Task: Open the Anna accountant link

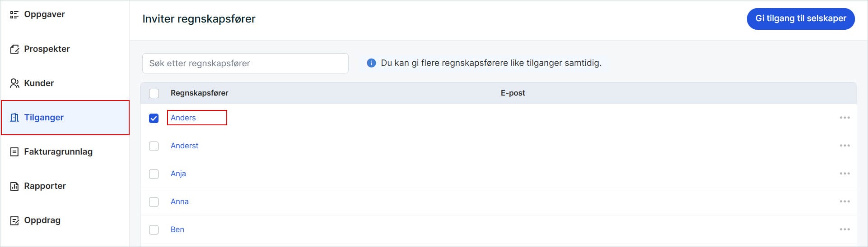Action: click(x=180, y=201)
